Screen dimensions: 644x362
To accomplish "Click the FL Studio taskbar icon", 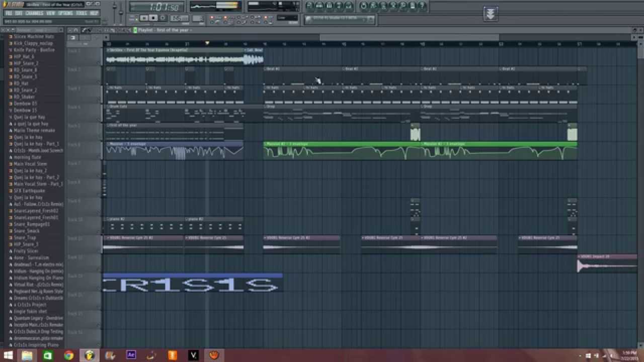I will pyautogui.click(x=90, y=355).
